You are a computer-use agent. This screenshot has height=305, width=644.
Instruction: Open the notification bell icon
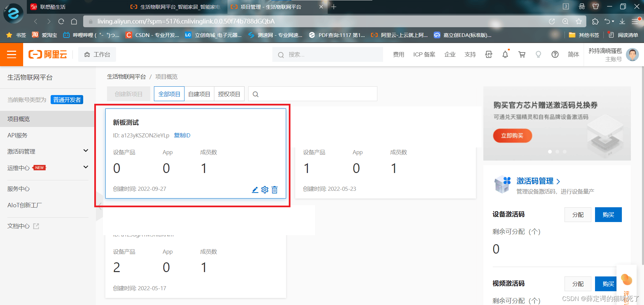pos(505,54)
